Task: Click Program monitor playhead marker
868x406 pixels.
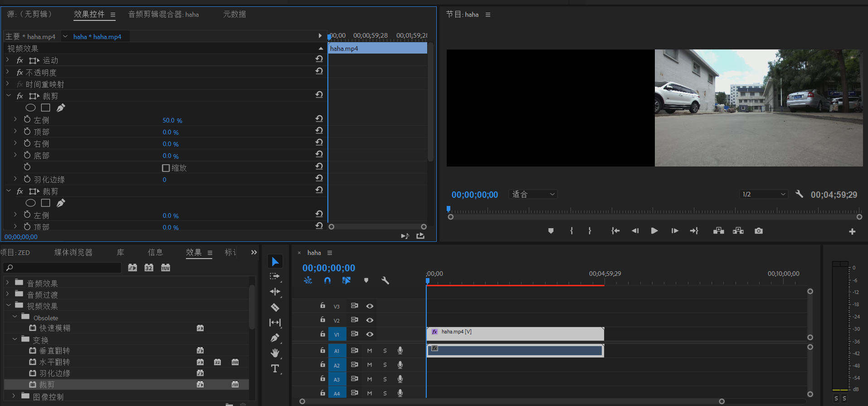Action: pyautogui.click(x=449, y=209)
